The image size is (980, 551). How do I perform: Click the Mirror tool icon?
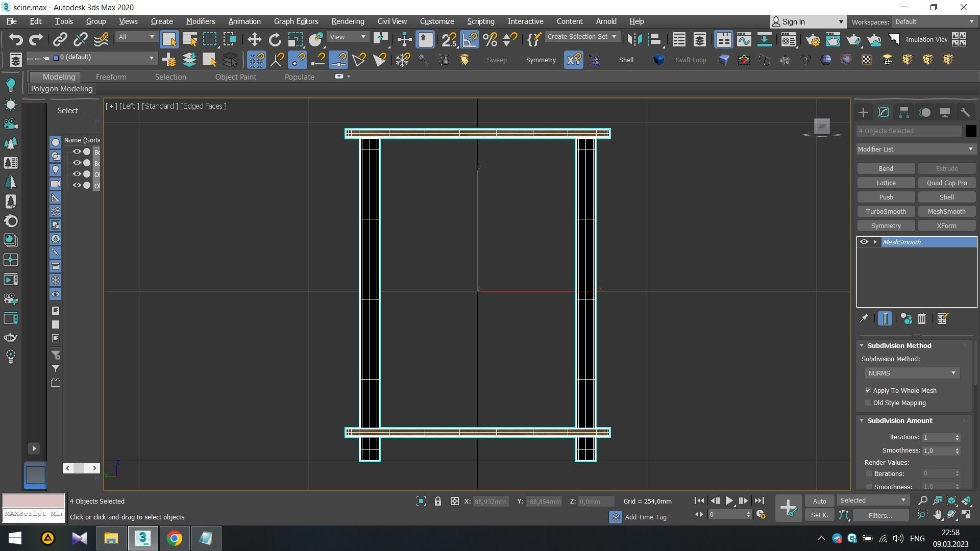coord(634,39)
